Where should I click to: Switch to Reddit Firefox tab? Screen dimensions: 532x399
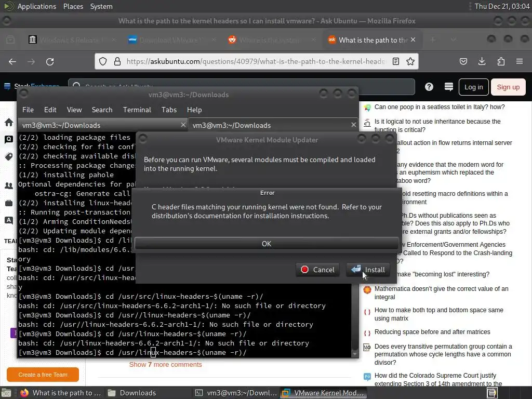point(271,39)
